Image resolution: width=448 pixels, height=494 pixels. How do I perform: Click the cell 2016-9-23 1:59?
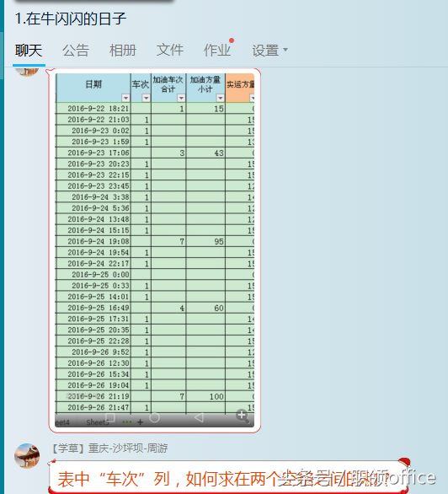pyautogui.click(x=93, y=142)
